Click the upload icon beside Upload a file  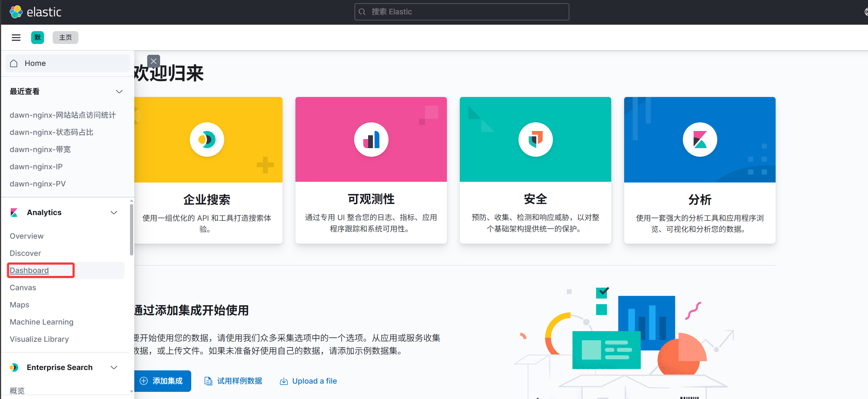tap(284, 381)
